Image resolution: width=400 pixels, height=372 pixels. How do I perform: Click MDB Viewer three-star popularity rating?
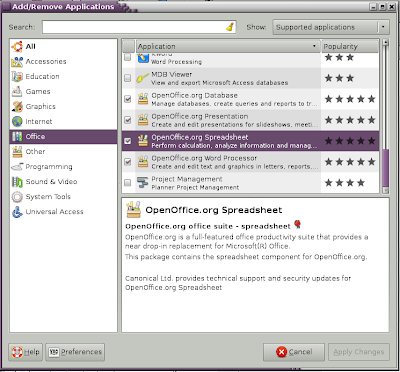point(339,78)
